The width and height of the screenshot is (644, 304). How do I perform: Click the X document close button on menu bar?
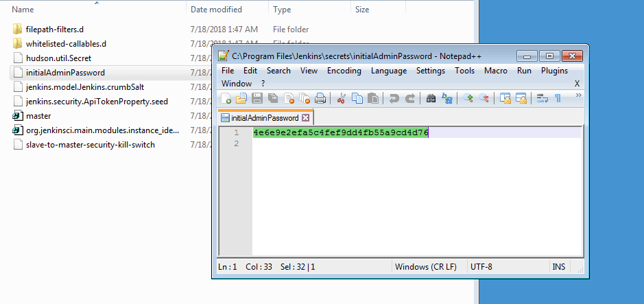pyautogui.click(x=577, y=84)
